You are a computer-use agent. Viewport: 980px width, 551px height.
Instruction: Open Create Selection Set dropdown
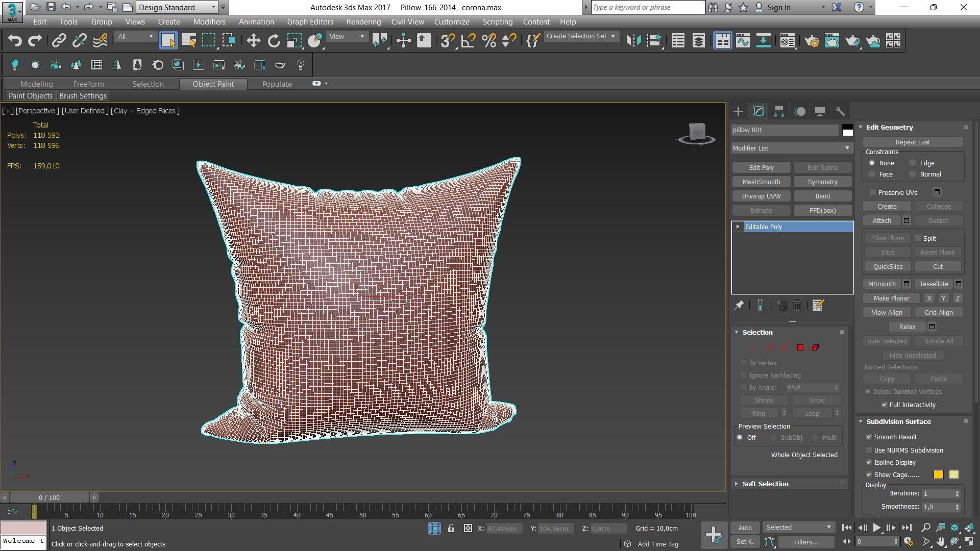(580, 36)
